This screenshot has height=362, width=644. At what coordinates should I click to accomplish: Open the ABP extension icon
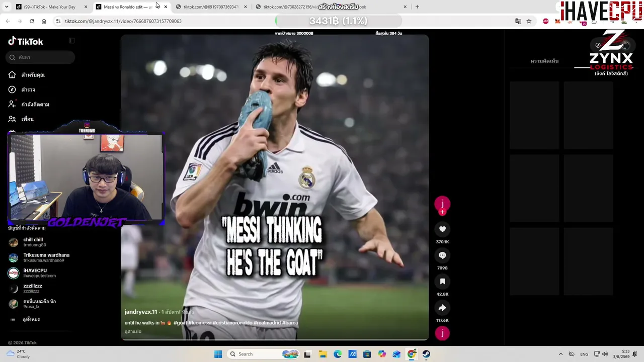click(x=546, y=21)
